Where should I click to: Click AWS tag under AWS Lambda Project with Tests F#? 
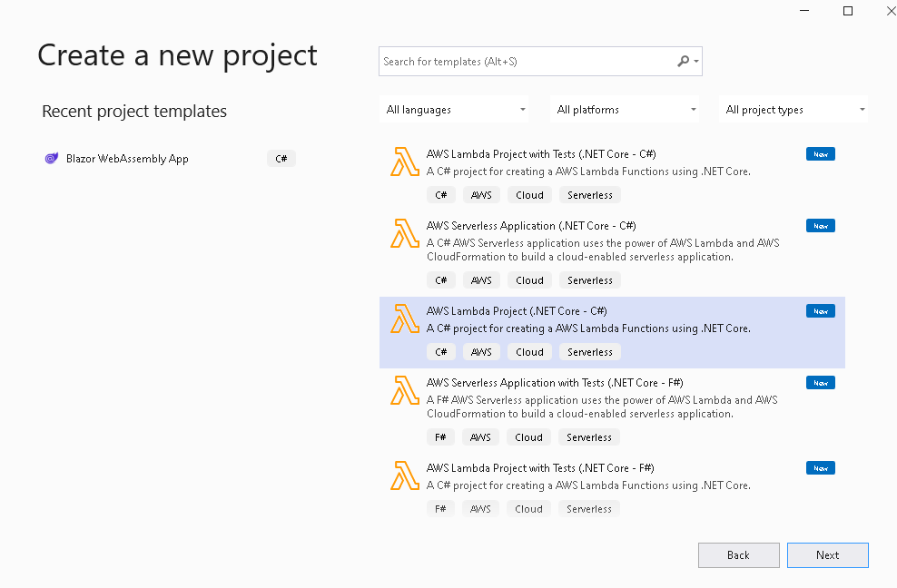click(480, 508)
